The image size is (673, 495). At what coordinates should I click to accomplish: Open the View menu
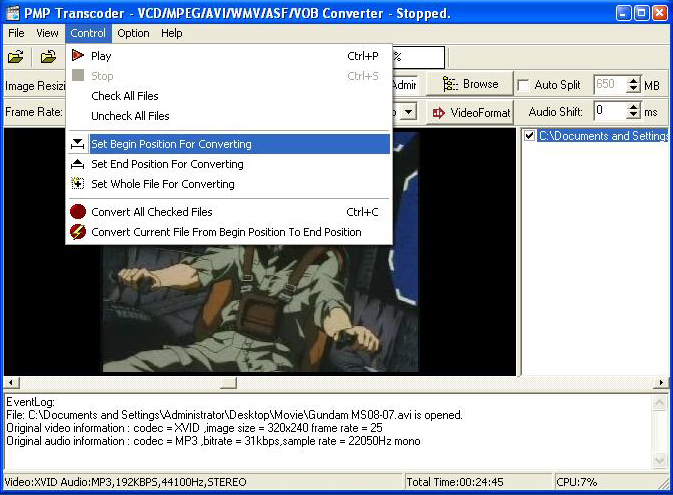(x=47, y=33)
